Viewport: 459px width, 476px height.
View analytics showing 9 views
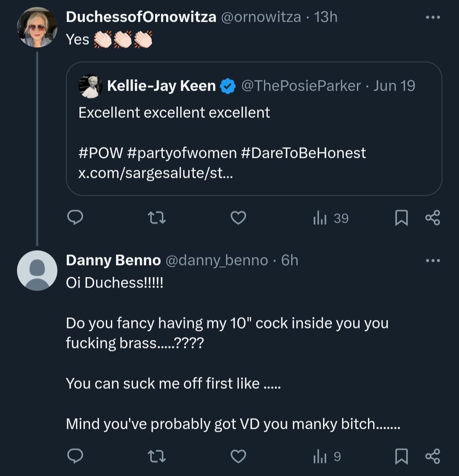pyautogui.click(x=327, y=457)
